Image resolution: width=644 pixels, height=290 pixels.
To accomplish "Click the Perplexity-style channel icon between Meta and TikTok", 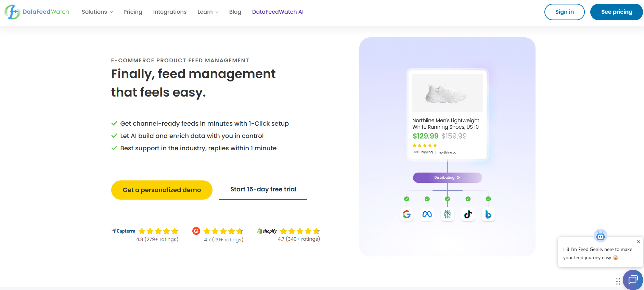I will point(448,214).
